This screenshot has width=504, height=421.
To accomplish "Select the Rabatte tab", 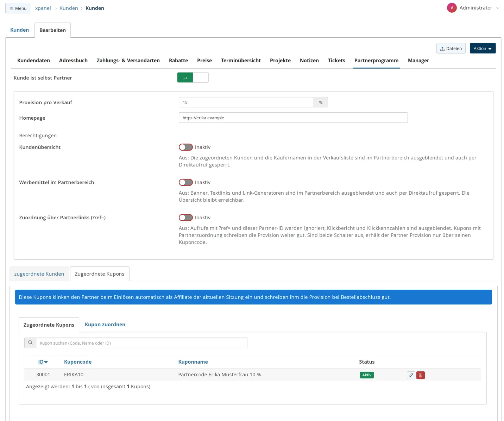I will [178, 61].
